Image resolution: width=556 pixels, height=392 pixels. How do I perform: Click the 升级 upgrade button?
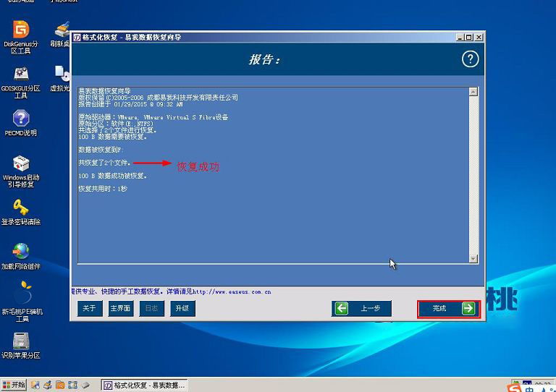[182, 308]
